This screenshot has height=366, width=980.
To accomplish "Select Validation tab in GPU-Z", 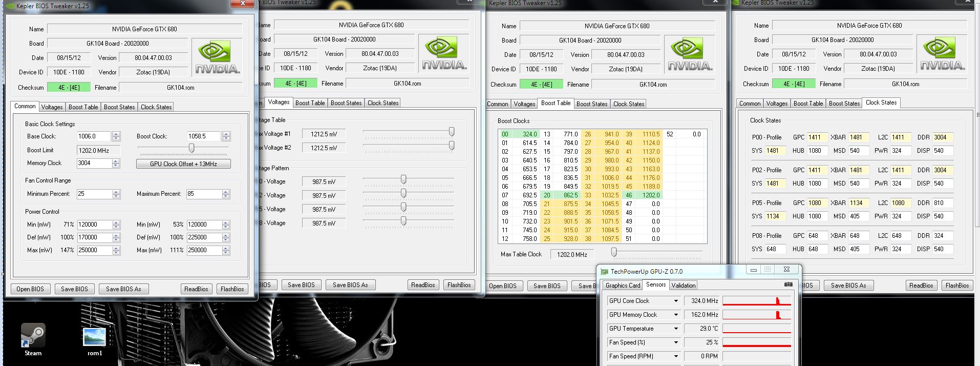I will click(x=684, y=286).
